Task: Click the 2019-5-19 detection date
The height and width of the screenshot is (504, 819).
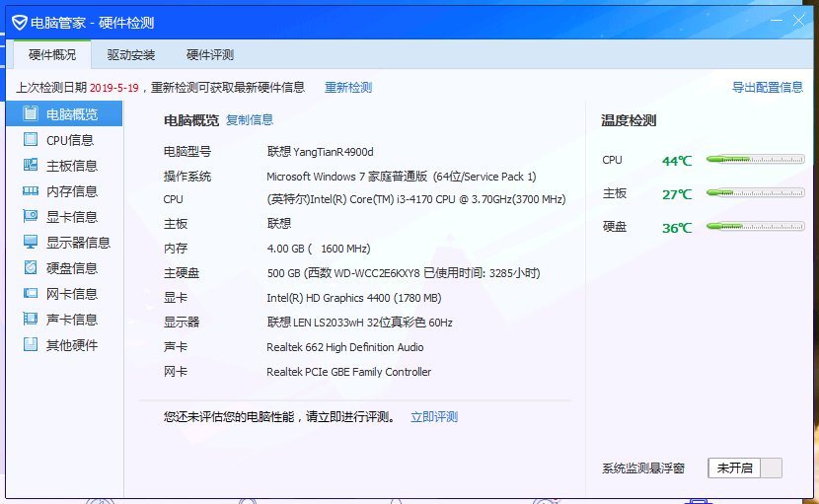Action: pos(113,88)
